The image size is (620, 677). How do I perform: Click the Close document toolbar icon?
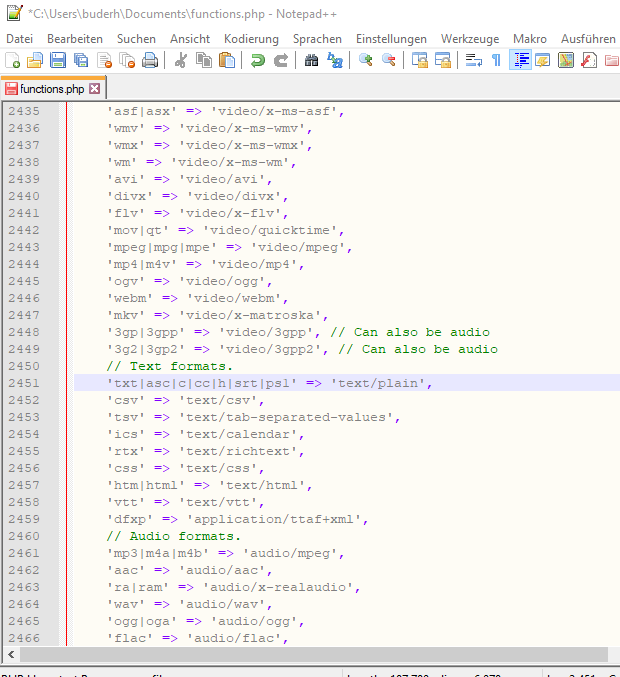104,60
